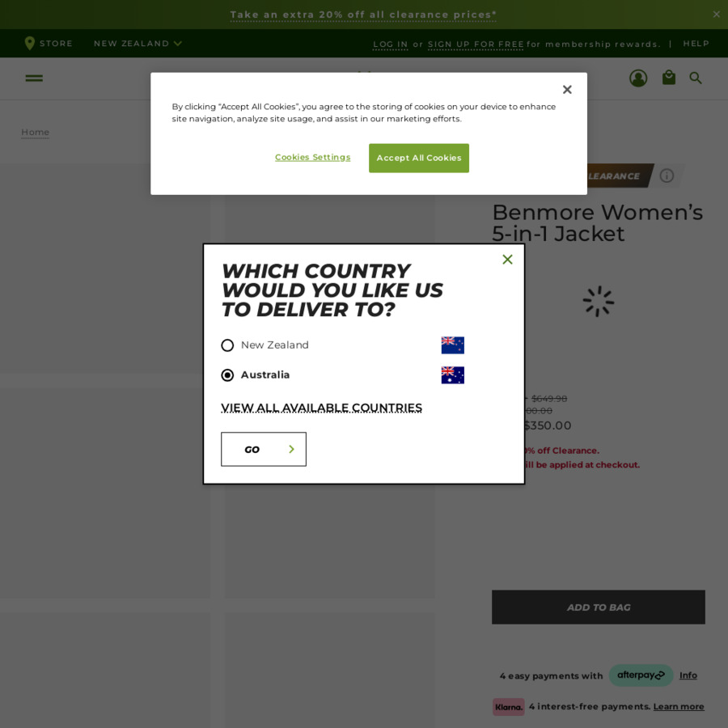Screen dimensions: 728x728
Task: Close the country delivery dialog
Action: tap(507, 259)
